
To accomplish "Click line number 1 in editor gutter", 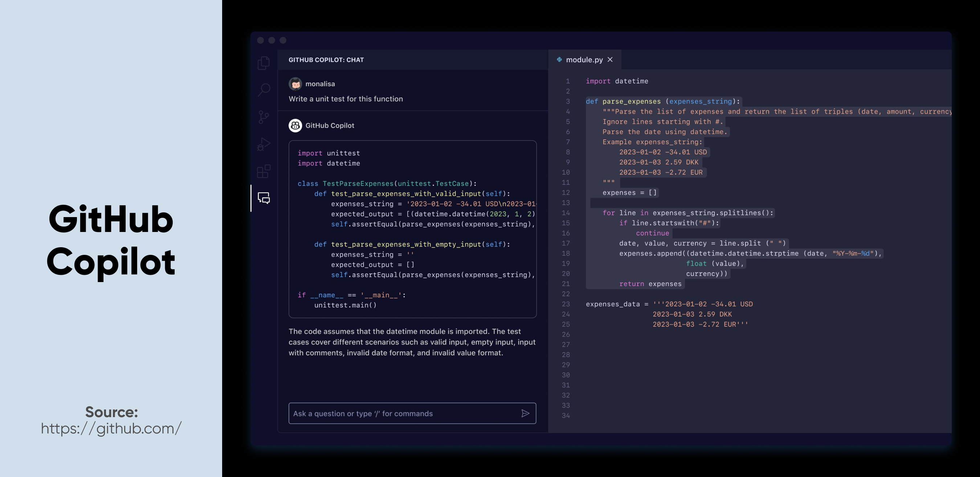I will pyautogui.click(x=568, y=81).
